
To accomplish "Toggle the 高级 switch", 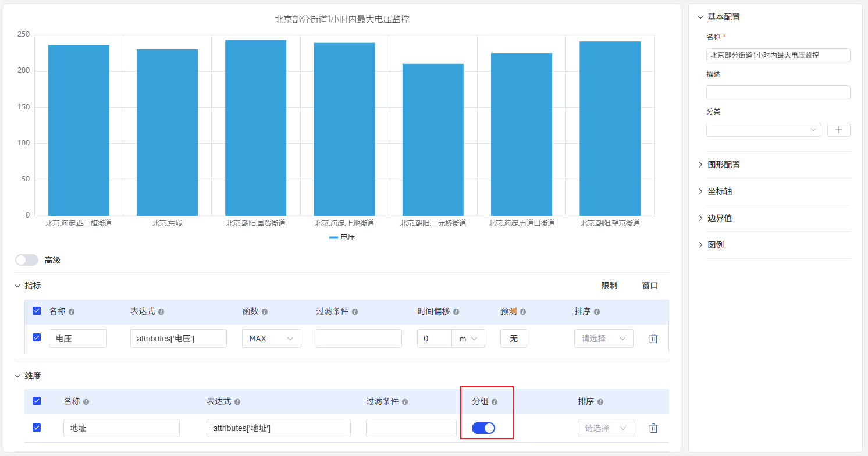I will click(27, 260).
